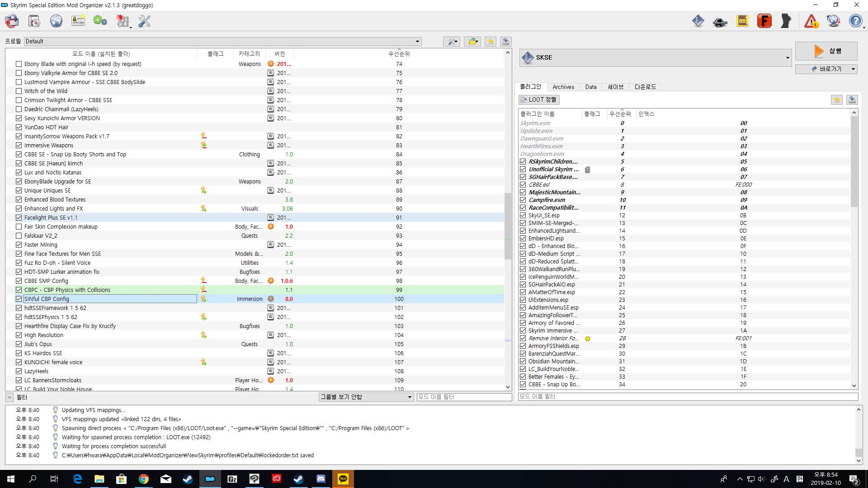The width and height of the screenshot is (868, 488).
Task: Open KakaoTalk from the taskbar
Action: pyautogui.click(x=343, y=479)
